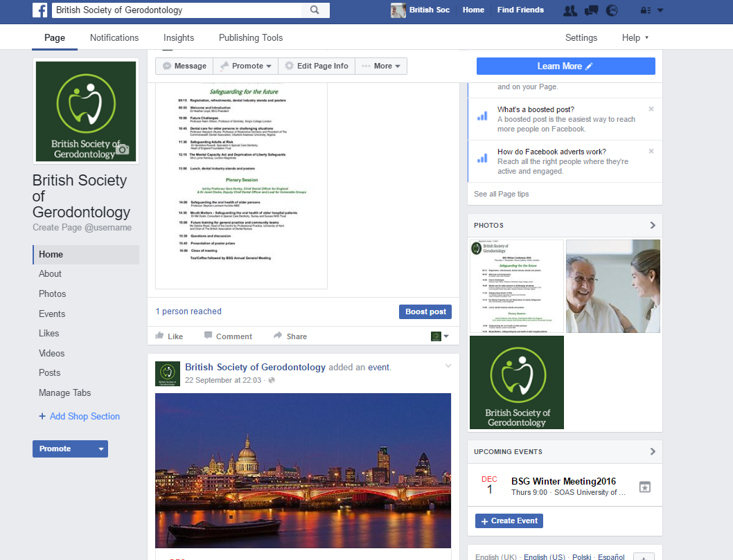The width and height of the screenshot is (733, 560).
Task: Open the Insights tab
Action: [x=179, y=38]
